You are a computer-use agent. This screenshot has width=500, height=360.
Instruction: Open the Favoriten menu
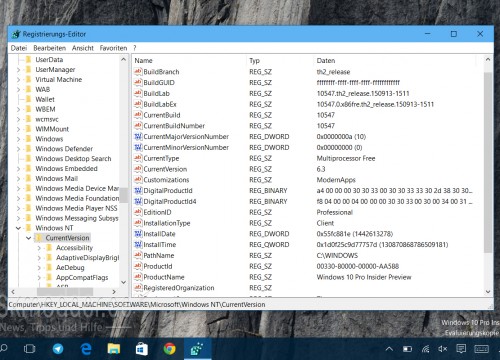(x=113, y=48)
